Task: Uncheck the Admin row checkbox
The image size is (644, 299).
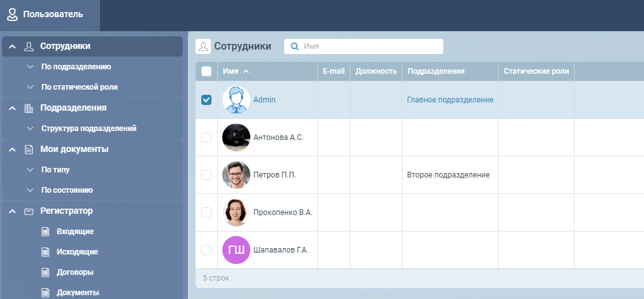Action: 206,100
